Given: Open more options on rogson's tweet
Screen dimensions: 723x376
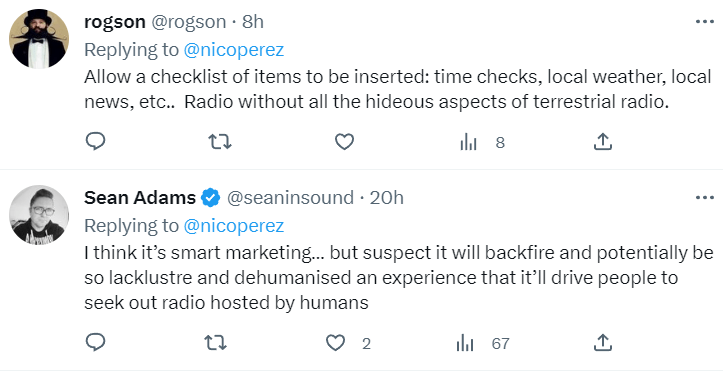Looking at the screenshot, I should pos(705,22).
